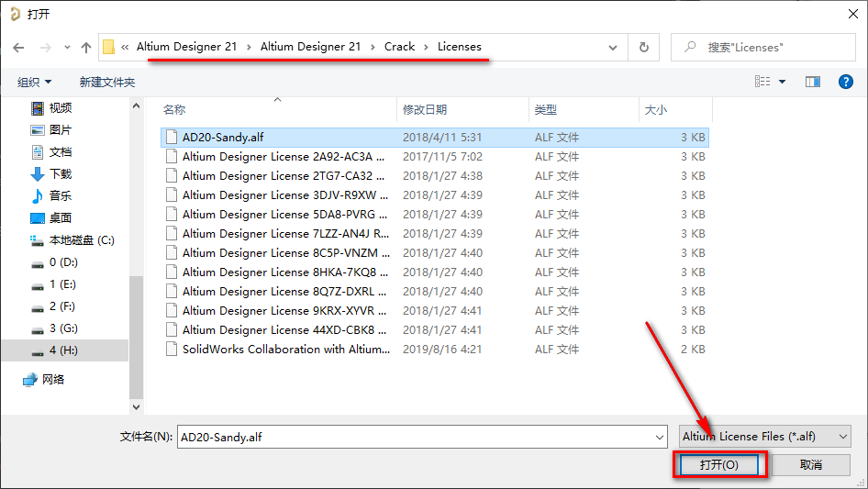Image resolution: width=868 pixels, height=489 pixels.
Task: Select drive 4 (H:)
Action: point(63,350)
